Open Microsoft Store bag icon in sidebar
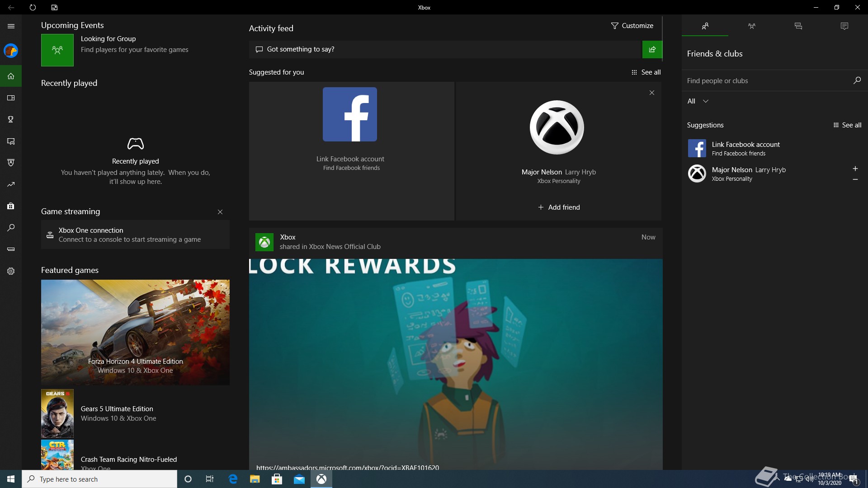868x488 pixels. (x=11, y=206)
